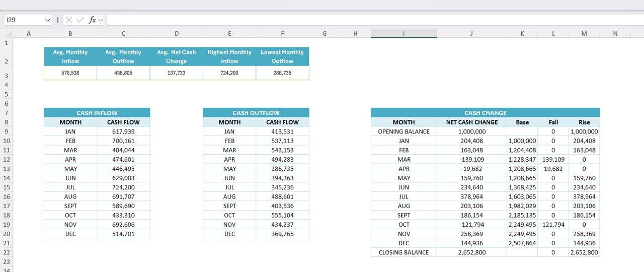Image resolution: width=644 pixels, height=272 pixels.
Task: Select the cell containing 438,805
Action: (x=123, y=73)
